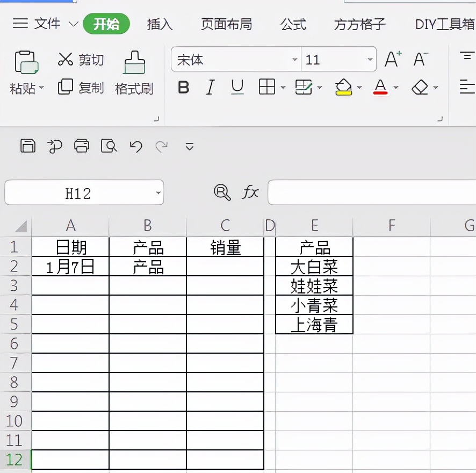Click the fx insert function icon
476x473 pixels.
(250, 192)
